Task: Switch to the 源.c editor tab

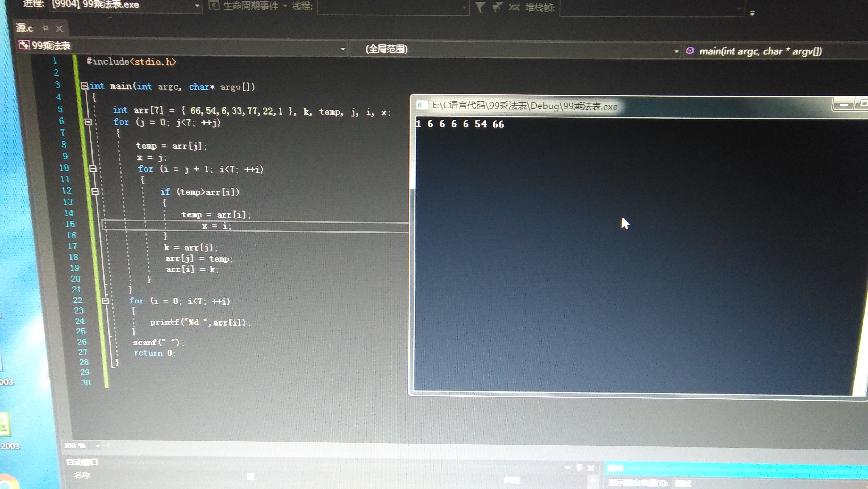Action: [24, 28]
